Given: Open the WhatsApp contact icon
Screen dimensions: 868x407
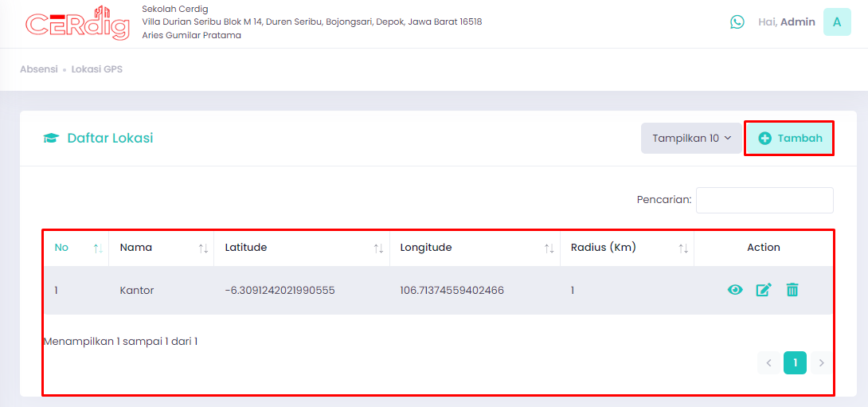Looking at the screenshot, I should [737, 22].
